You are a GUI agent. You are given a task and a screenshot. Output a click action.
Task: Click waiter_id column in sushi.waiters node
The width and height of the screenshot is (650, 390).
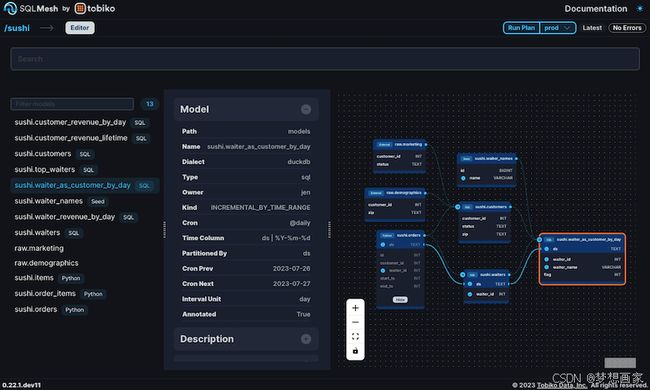[x=487, y=294]
